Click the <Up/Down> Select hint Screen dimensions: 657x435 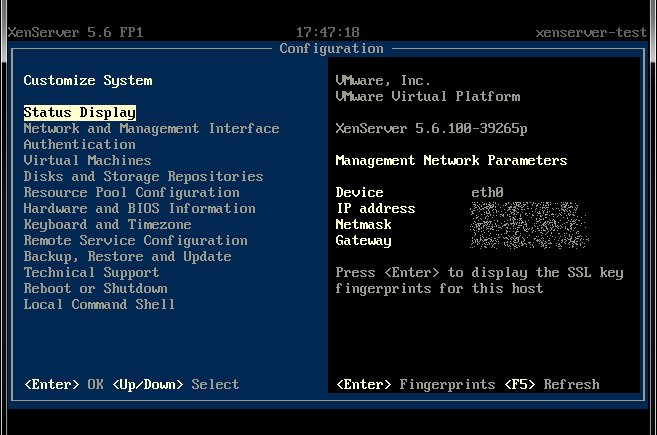tap(176, 384)
